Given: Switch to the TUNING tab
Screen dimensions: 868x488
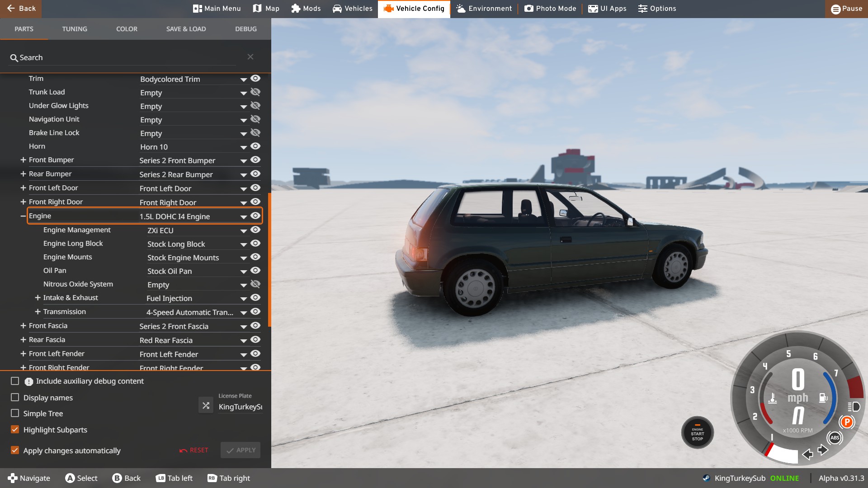Looking at the screenshot, I should coord(75,29).
